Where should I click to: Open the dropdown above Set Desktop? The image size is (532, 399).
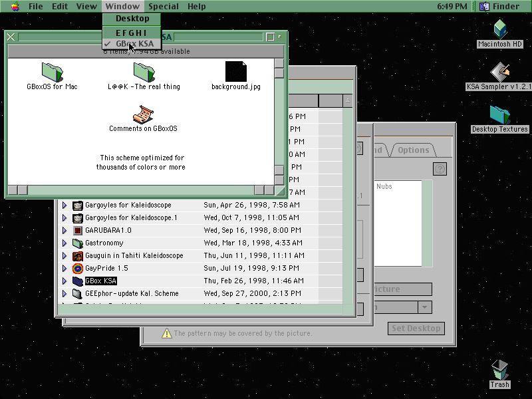[424, 307]
